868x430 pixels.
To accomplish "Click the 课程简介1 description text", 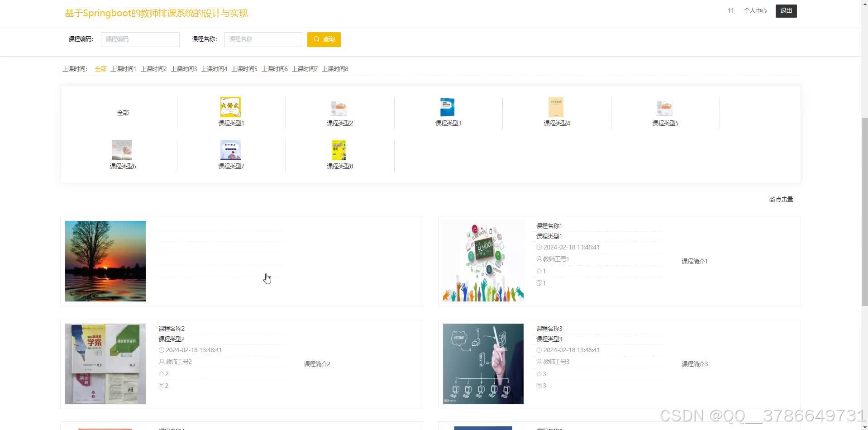I will pyautogui.click(x=695, y=261).
